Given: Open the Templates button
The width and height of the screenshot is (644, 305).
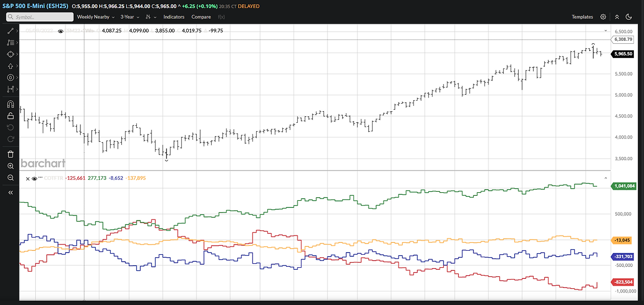Looking at the screenshot, I should point(582,17).
